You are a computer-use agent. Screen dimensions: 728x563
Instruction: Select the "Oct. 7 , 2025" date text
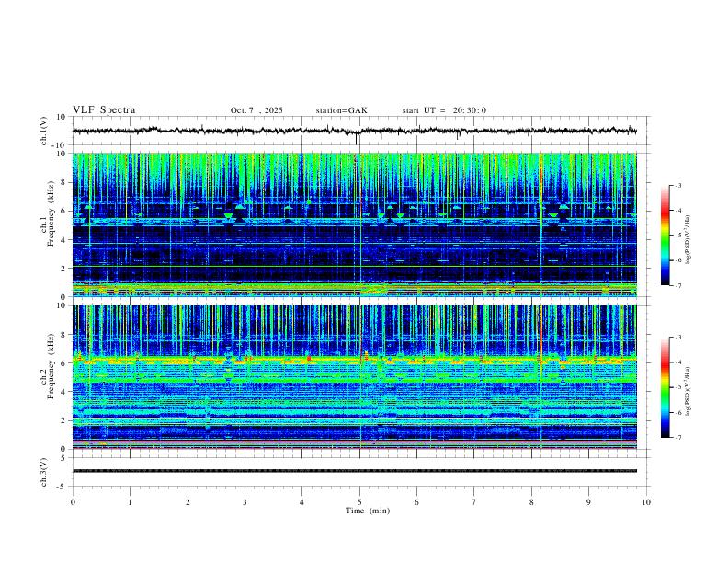(256, 110)
